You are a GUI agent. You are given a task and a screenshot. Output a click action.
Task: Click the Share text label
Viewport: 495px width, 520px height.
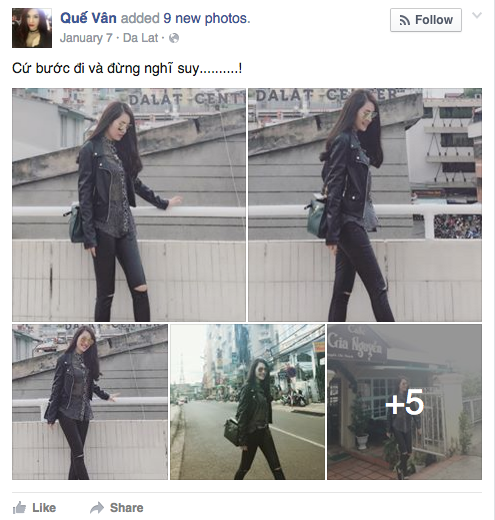click(127, 508)
